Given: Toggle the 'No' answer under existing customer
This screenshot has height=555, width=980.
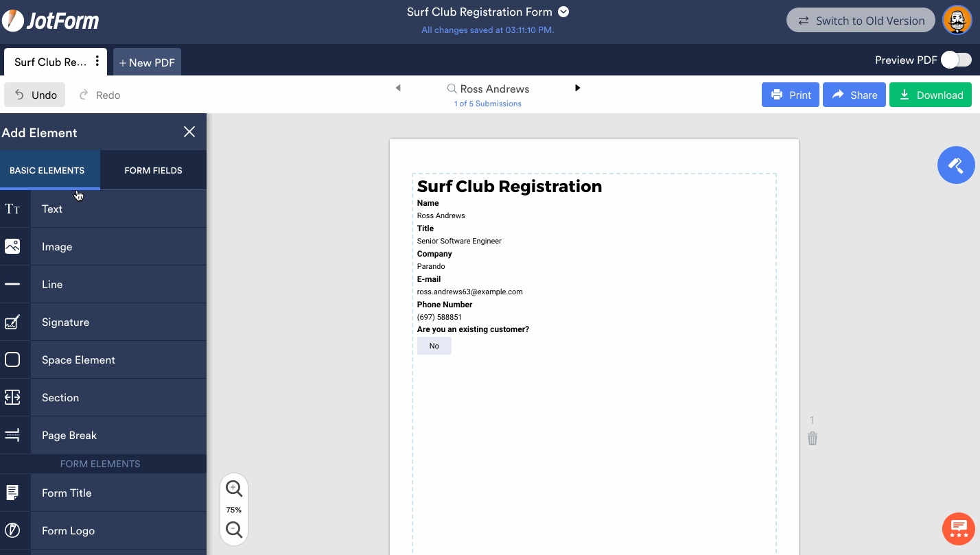Looking at the screenshot, I should pos(434,345).
